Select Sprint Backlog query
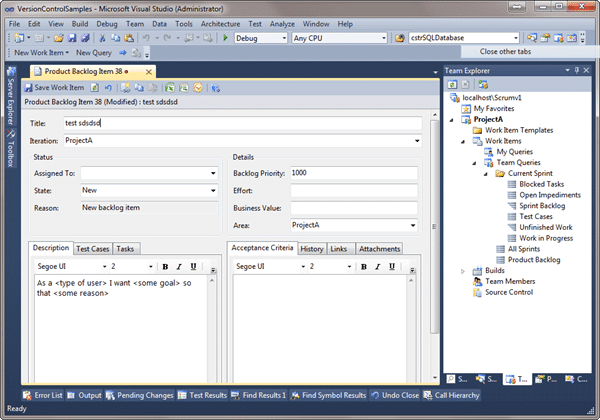600x420 pixels. pos(542,206)
